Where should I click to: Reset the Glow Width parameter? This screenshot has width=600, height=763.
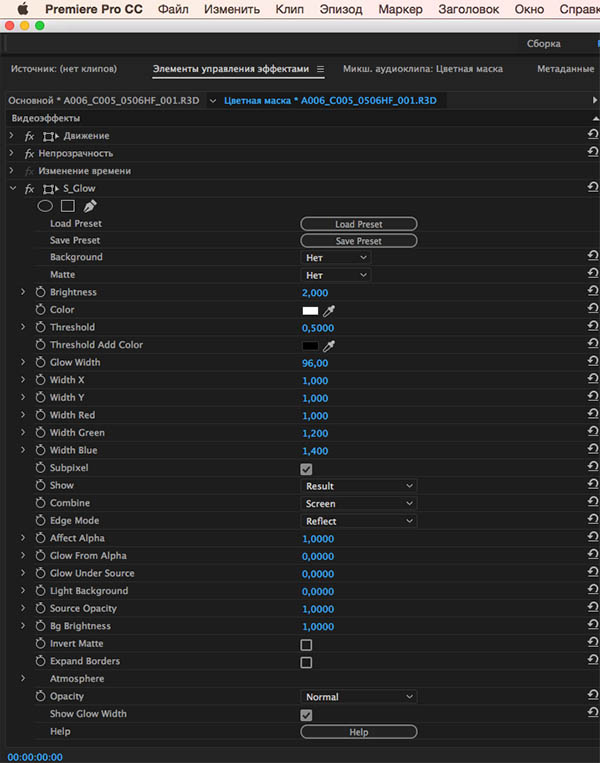(x=593, y=361)
